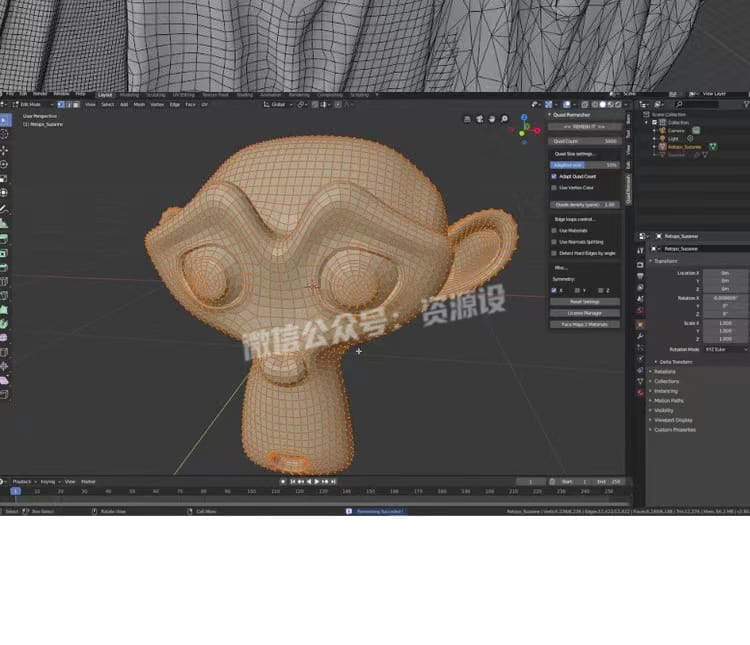Click the pan view hand icon

point(492,119)
